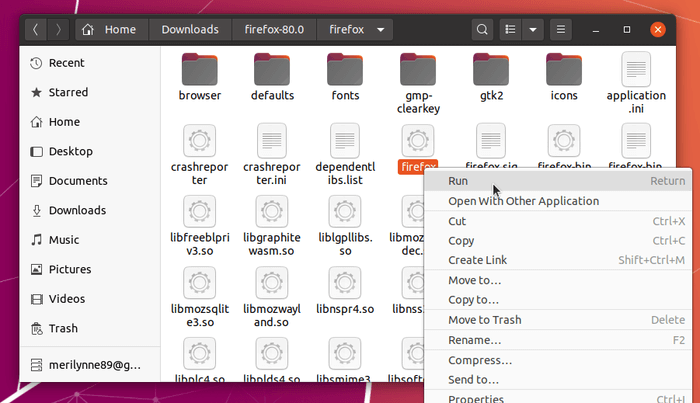The image size is (700, 403).
Task: Select the libfreeblpriv3.so file icon
Action: [x=200, y=211]
